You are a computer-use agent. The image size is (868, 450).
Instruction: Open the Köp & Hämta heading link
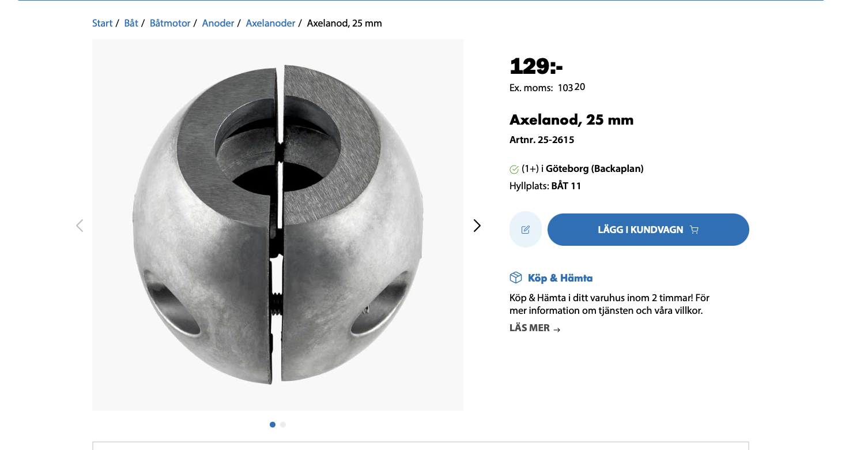tap(560, 278)
